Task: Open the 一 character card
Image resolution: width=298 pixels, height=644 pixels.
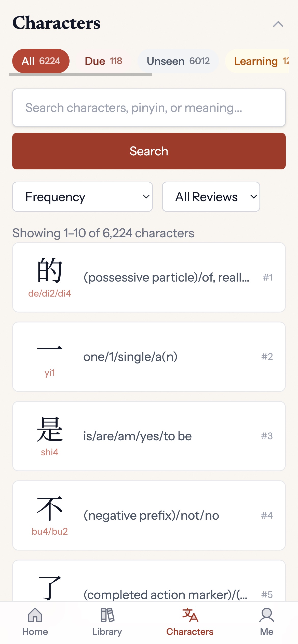Action: (x=149, y=356)
